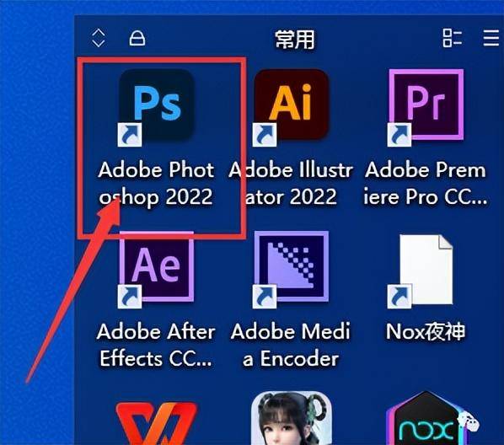504x445 pixels.
Task: Click the 'Adobe After Effects CC...' label text
Action: point(156,345)
